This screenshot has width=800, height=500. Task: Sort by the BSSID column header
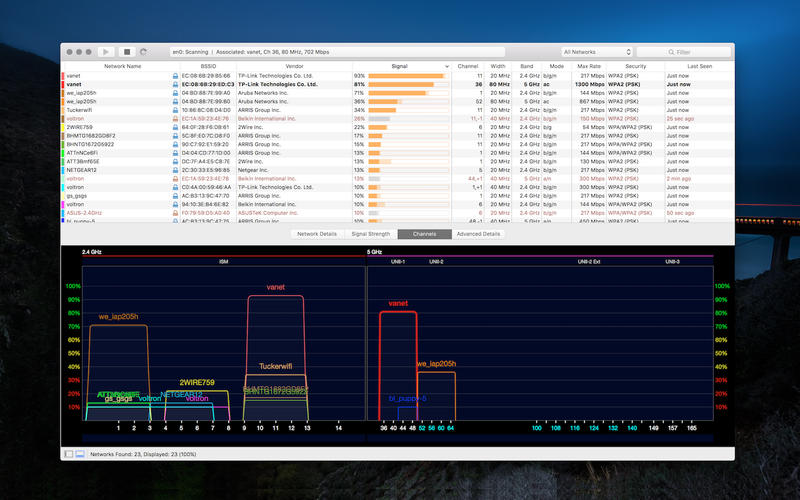(208, 66)
